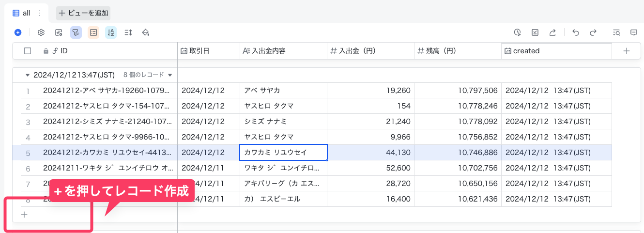The width and height of the screenshot is (644, 233).
Task: Click the form checkbox icon in right toolbar
Action: point(535,32)
